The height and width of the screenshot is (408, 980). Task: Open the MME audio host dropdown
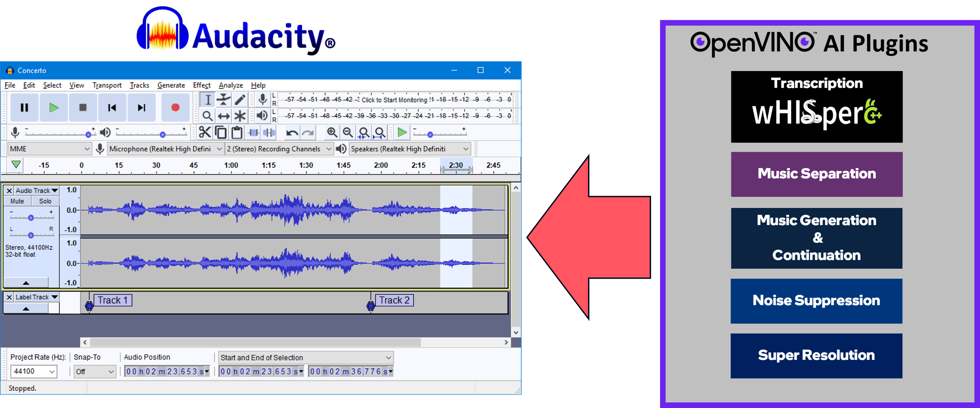click(49, 149)
